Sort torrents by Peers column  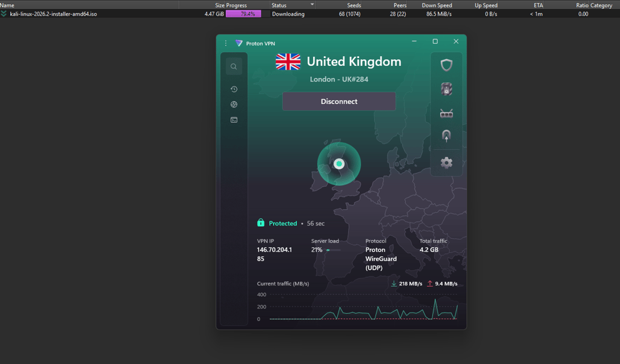[x=384, y=5]
